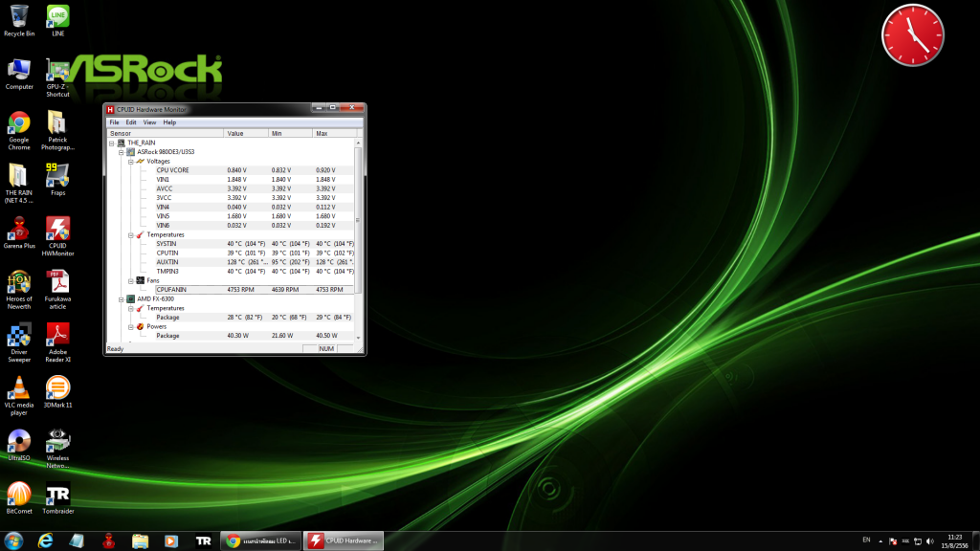Open the Windows Explorer taskbar folder

pos(140,541)
